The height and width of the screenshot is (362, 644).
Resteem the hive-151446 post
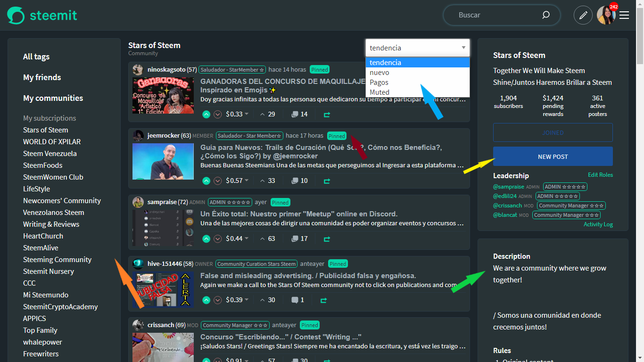pos(323,300)
